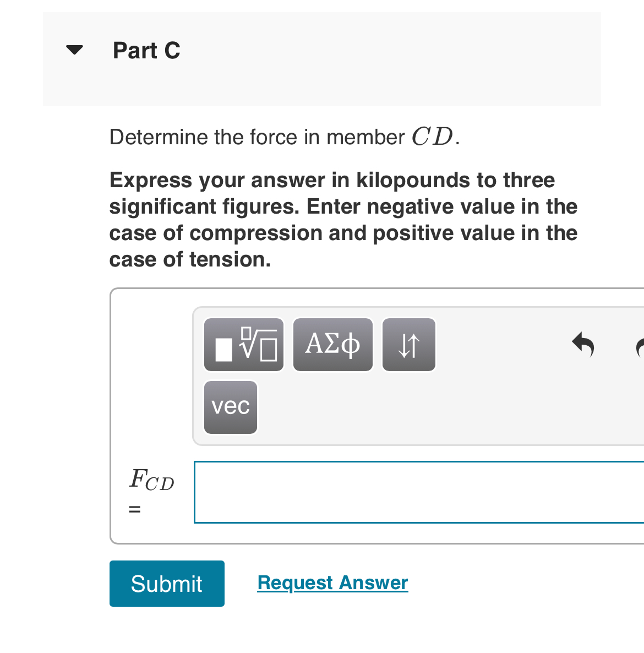
Task: Select the math templates icon
Action: [x=243, y=344]
